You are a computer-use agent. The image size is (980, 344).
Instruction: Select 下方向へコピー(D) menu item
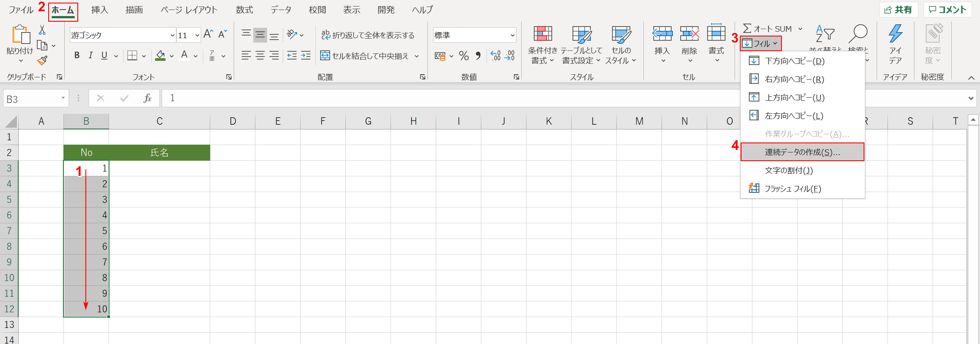coord(802,61)
